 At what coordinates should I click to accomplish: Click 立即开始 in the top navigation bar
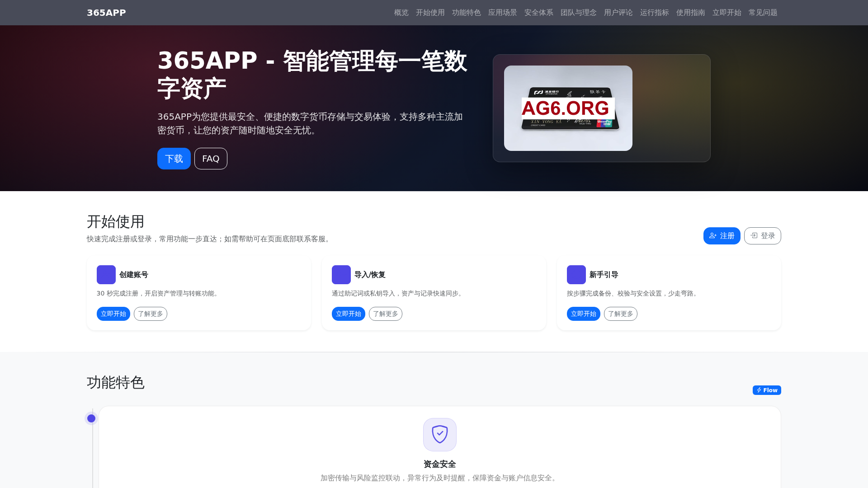point(727,13)
